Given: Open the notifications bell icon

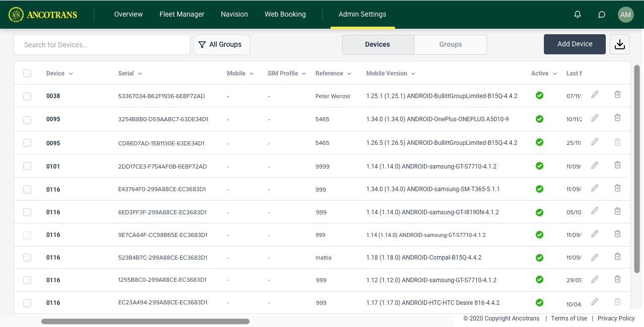Looking at the screenshot, I should click(x=578, y=15).
